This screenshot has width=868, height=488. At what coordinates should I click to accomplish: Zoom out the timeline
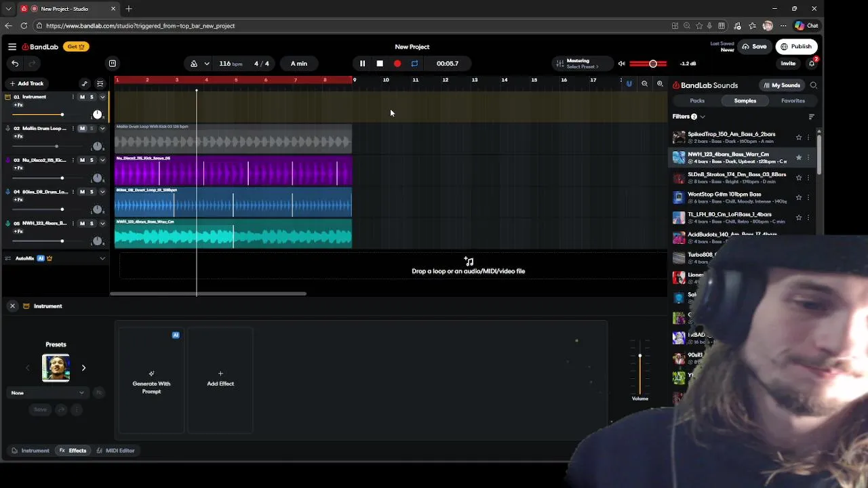click(644, 84)
